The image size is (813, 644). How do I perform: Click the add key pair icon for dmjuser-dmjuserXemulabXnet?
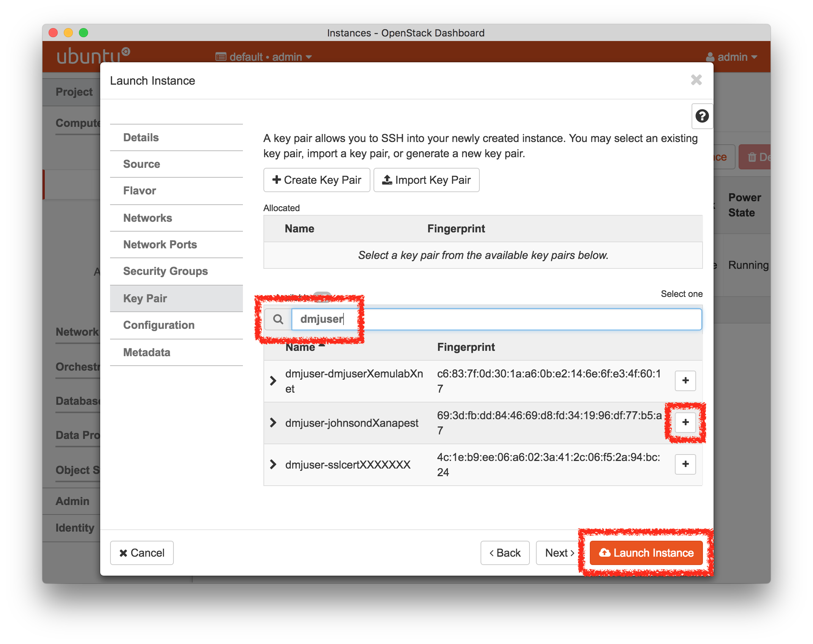coord(685,380)
